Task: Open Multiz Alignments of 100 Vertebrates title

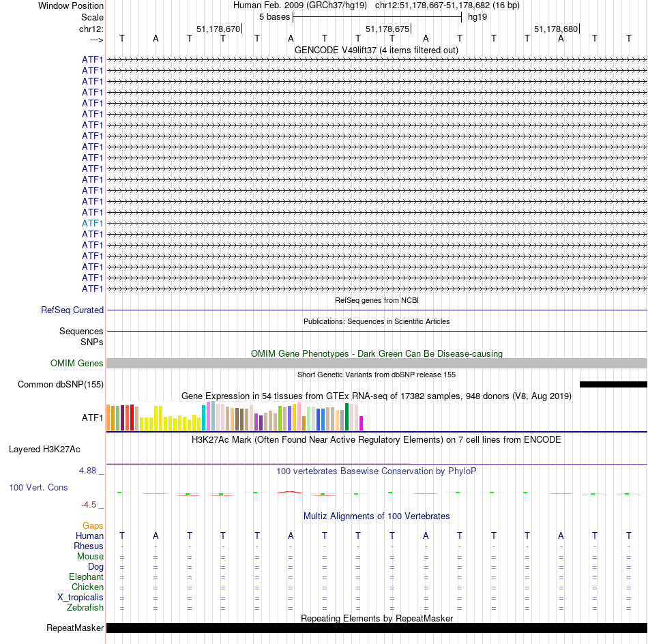Action: pos(377,516)
